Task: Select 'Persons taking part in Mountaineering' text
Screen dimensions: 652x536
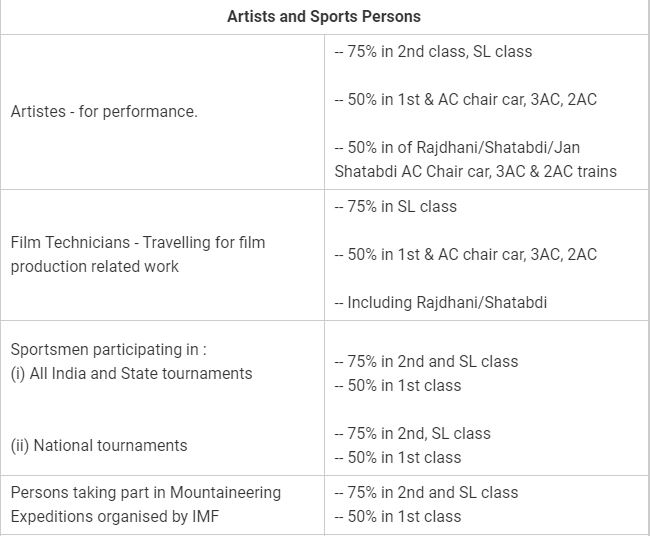Action: pos(146,492)
